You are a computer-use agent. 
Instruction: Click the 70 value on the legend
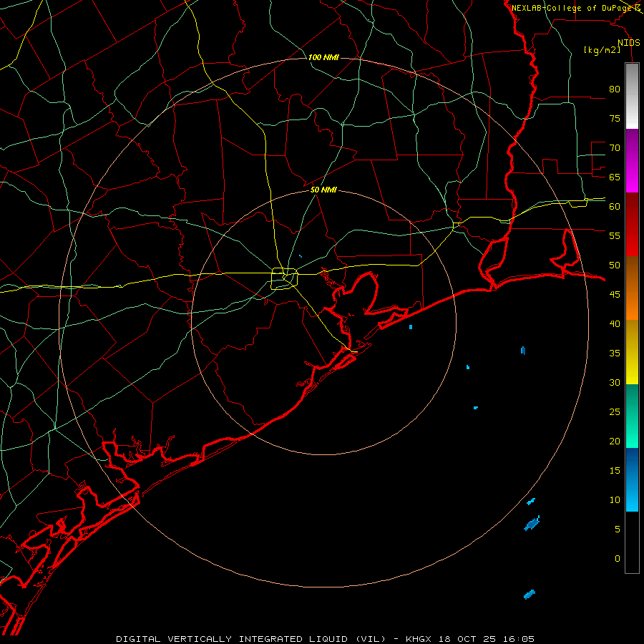click(615, 148)
